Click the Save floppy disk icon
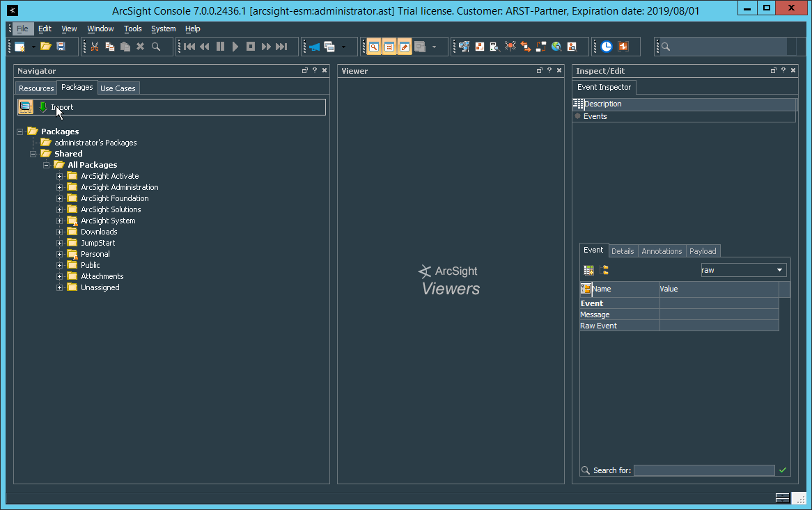The width and height of the screenshot is (812, 510). 61,47
